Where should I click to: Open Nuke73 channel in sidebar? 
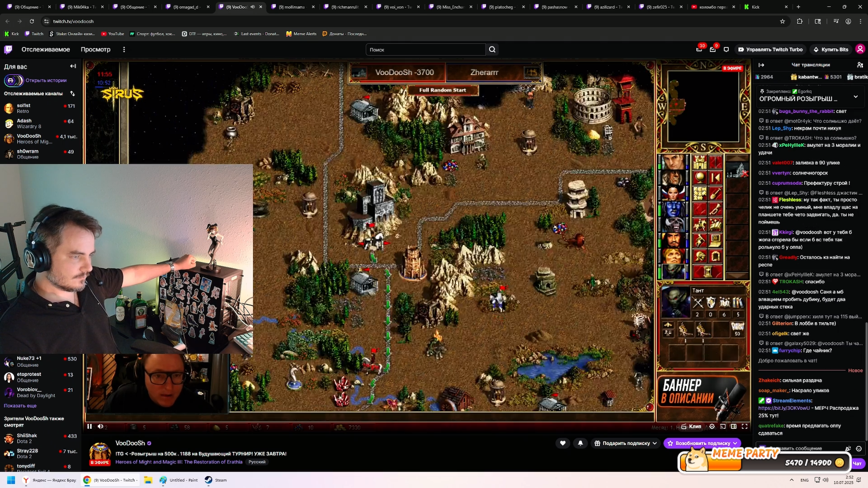coord(41,361)
